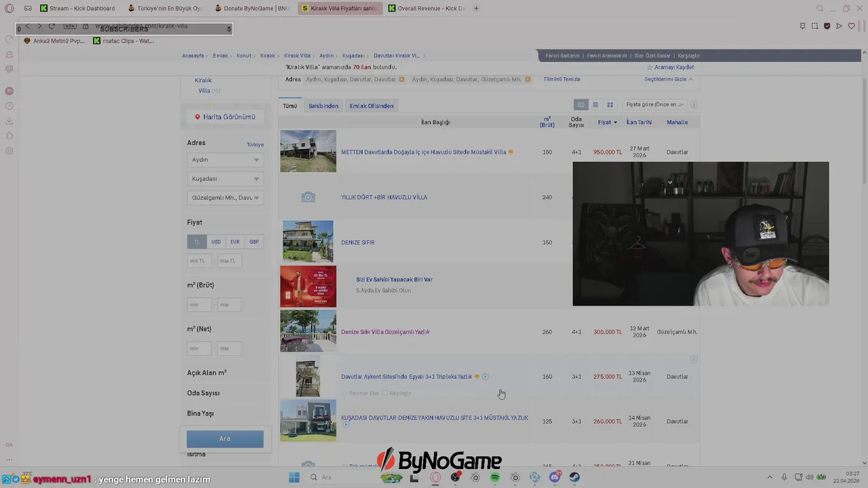Open sidebar red circle messenger icon
The width and height of the screenshot is (868, 488).
[9, 91]
